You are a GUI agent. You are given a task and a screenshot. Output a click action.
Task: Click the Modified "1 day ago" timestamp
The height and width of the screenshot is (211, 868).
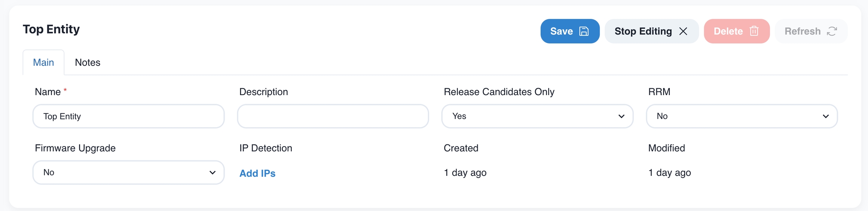click(669, 173)
